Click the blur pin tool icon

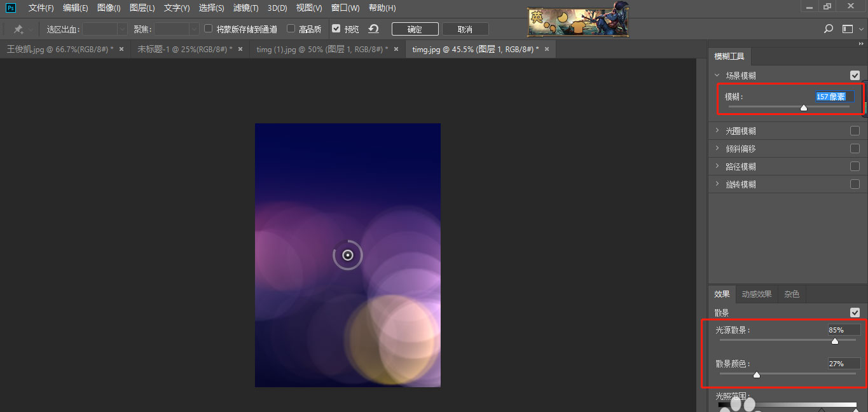point(18,29)
